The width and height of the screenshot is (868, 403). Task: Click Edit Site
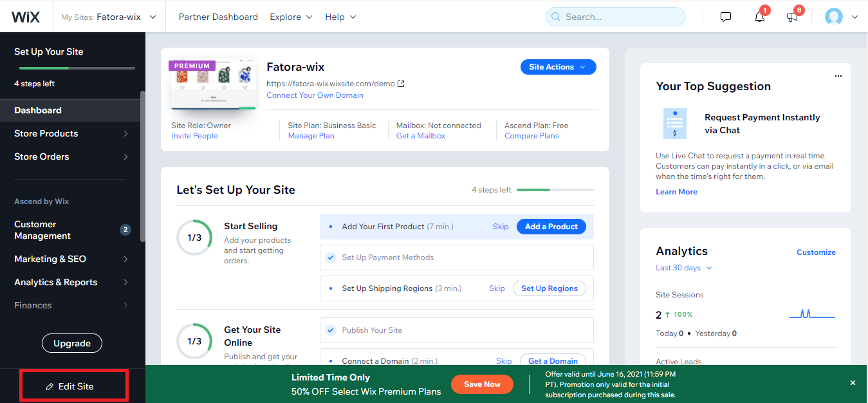click(70, 386)
